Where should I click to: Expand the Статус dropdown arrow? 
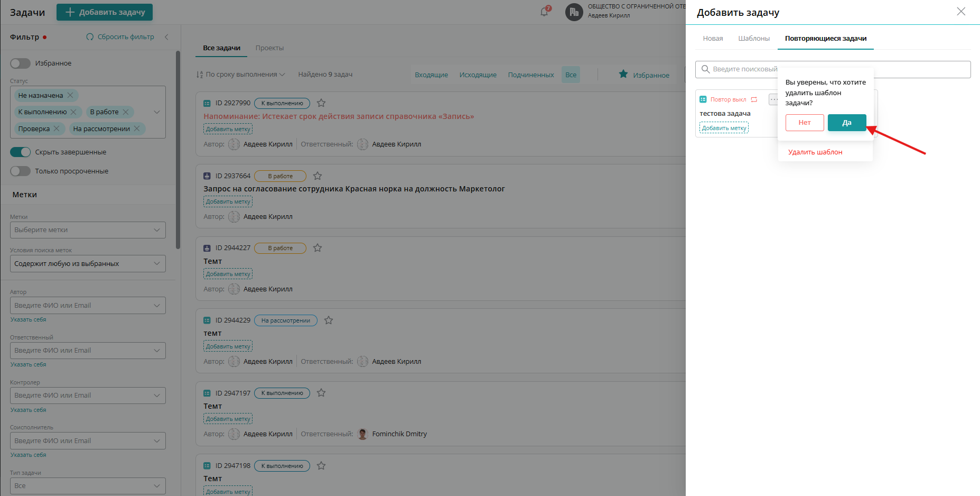tap(157, 112)
